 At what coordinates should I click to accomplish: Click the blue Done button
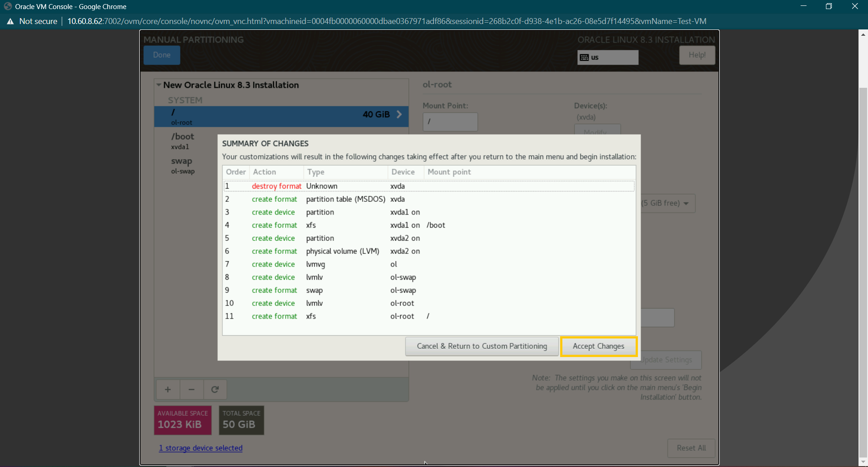(x=162, y=55)
